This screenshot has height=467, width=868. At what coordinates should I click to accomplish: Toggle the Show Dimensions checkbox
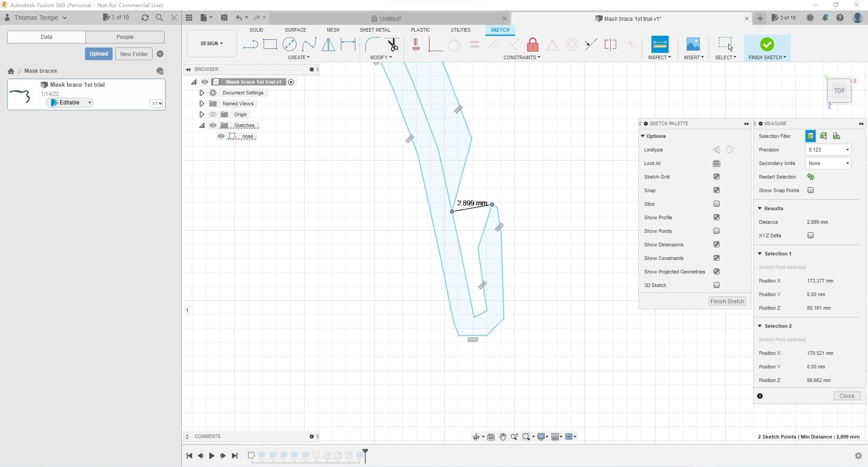pyautogui.click(x=717, y=245)
